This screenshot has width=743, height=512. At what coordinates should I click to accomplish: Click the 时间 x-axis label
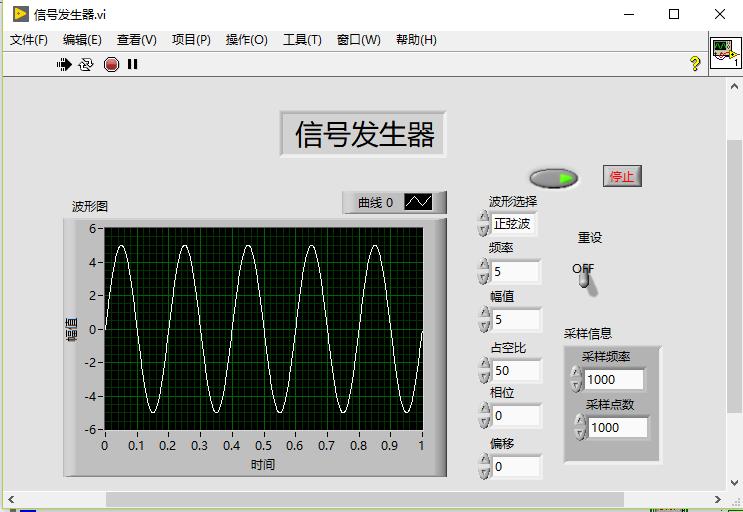263,464
